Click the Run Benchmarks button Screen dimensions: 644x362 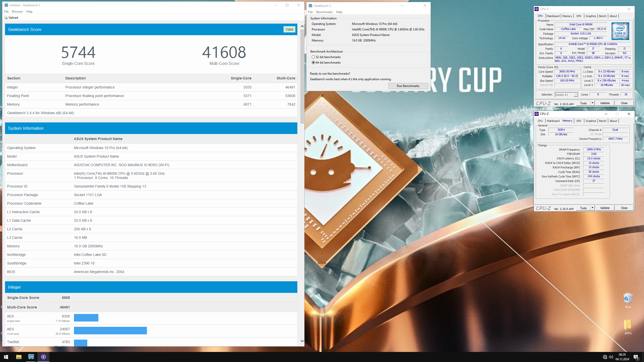(408, 86)
